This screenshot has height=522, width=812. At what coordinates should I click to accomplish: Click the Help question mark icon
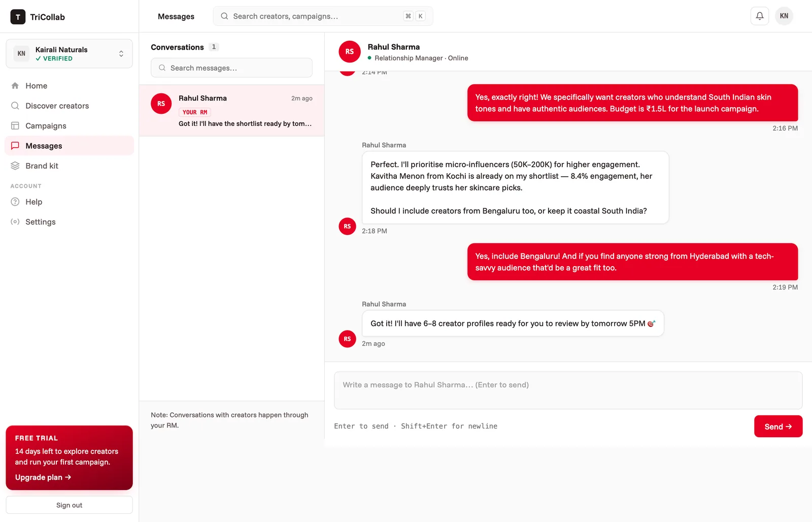(x=15, y=202)
